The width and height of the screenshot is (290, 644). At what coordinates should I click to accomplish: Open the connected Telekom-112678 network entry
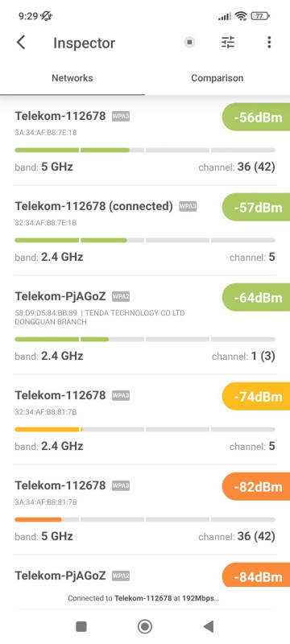point(145,231)
